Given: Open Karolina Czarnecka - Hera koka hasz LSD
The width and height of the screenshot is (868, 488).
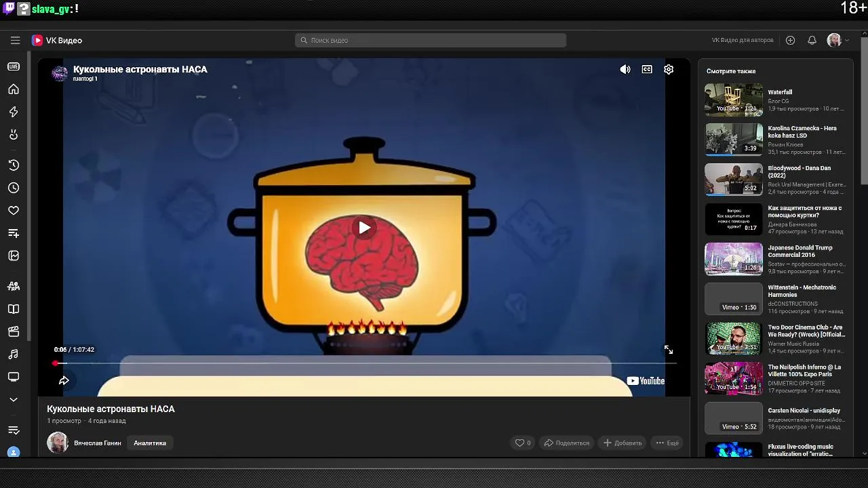Looking at the screenshot, I should 775,140.
